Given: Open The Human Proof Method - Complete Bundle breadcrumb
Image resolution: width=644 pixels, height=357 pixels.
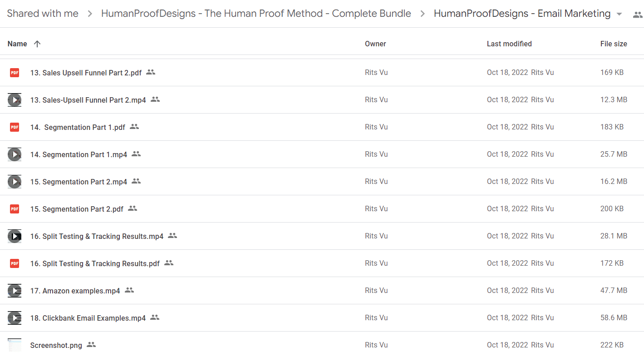Looking at the screenshot, I should (x=256, y=14).
